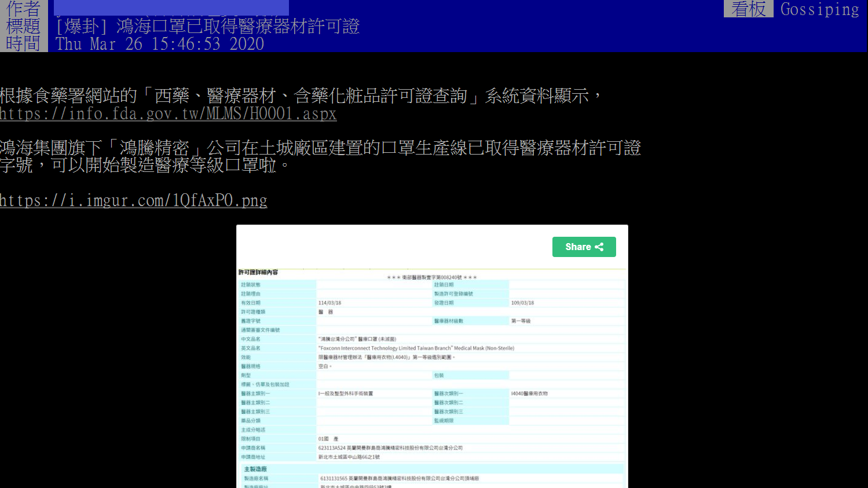Click the 109/03/18 issue date value
Image resolution: width=868 pixels, height=488 pixels.
point(522,303)
